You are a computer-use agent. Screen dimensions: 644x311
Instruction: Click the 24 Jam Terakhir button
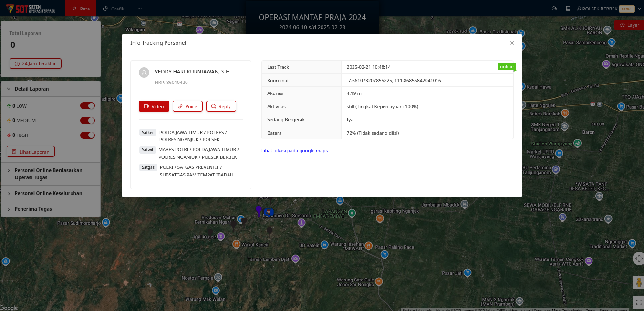(35, 63)
